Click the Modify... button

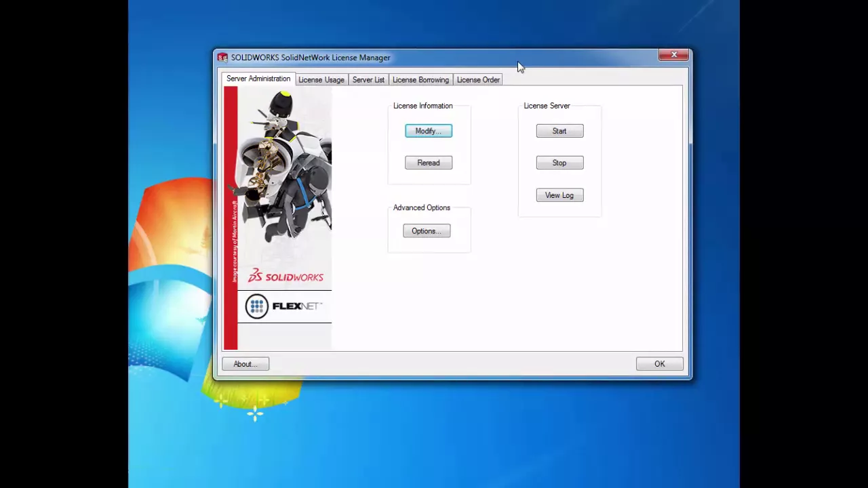(x=429, y=131)
